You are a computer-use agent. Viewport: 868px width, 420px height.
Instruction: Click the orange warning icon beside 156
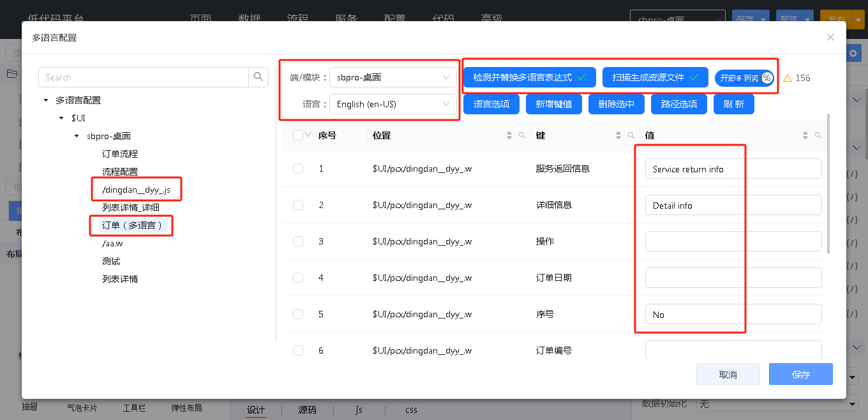point(788,78)
